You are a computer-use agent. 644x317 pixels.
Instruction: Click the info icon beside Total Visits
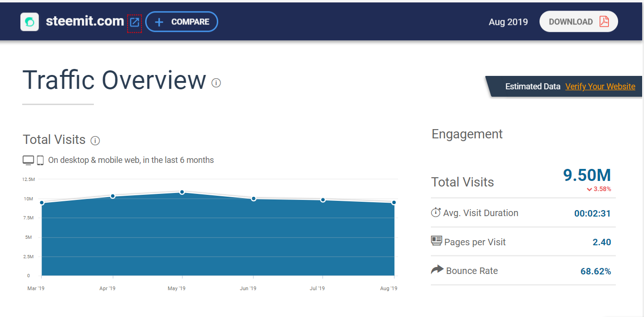95,141
